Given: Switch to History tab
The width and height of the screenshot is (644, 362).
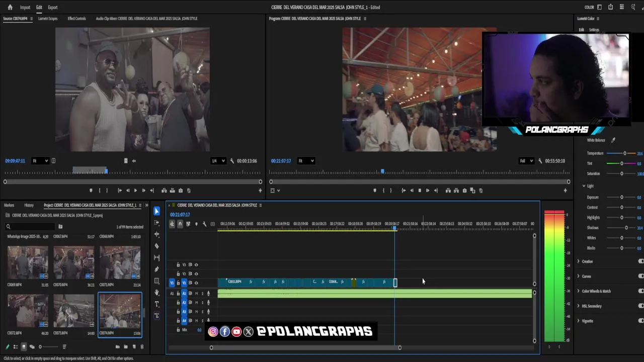Looking at the screenshot, I should point(29,205).
